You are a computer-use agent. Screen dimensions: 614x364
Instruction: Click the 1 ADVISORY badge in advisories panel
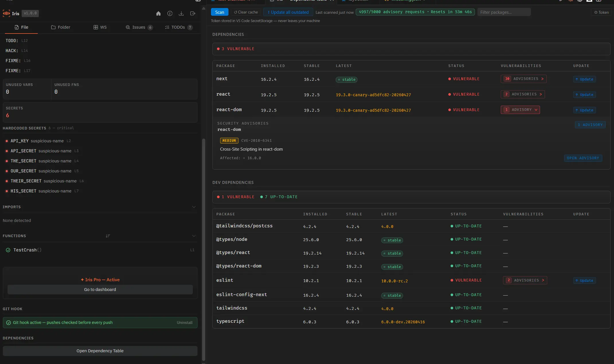click(590, 125)
